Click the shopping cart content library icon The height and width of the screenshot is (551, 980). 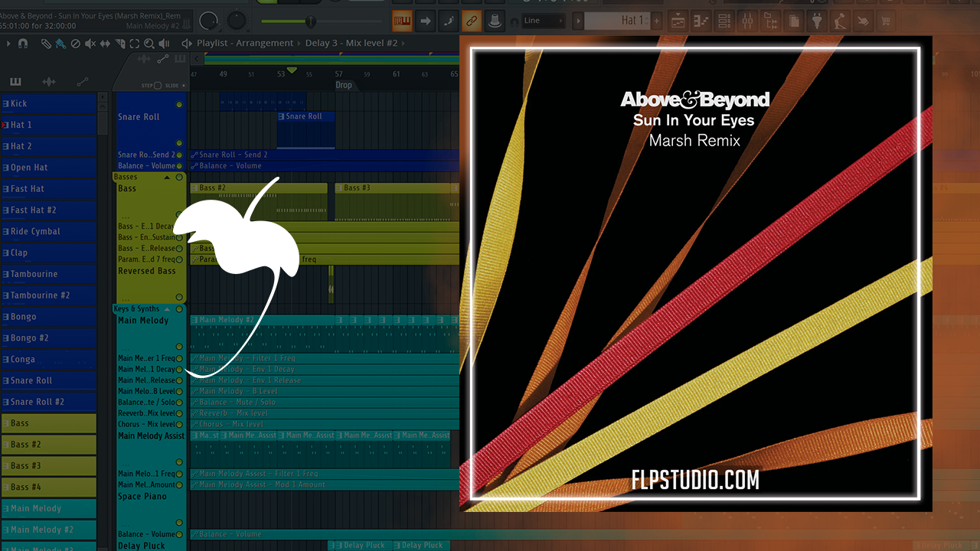point(887,21)
